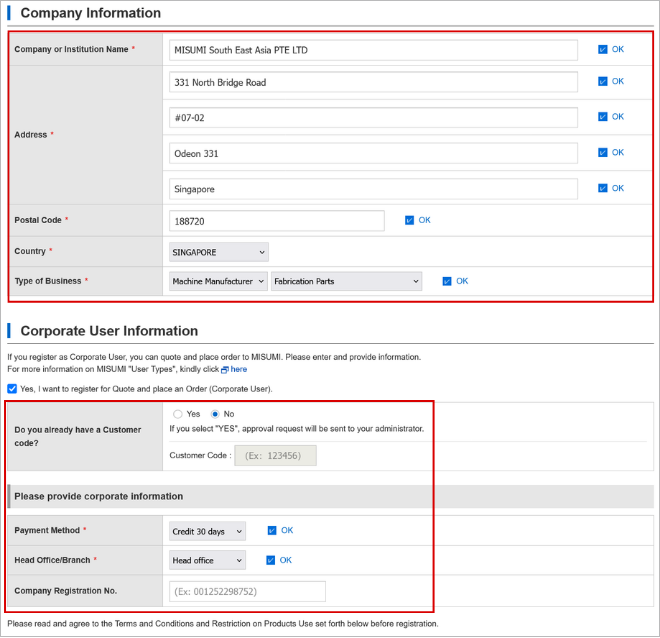Open the Fabrication Parts dropdown

[346, 282]
